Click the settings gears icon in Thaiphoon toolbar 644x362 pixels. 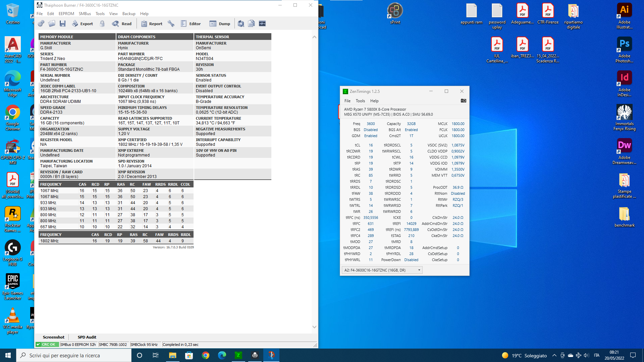pos(41,23)
